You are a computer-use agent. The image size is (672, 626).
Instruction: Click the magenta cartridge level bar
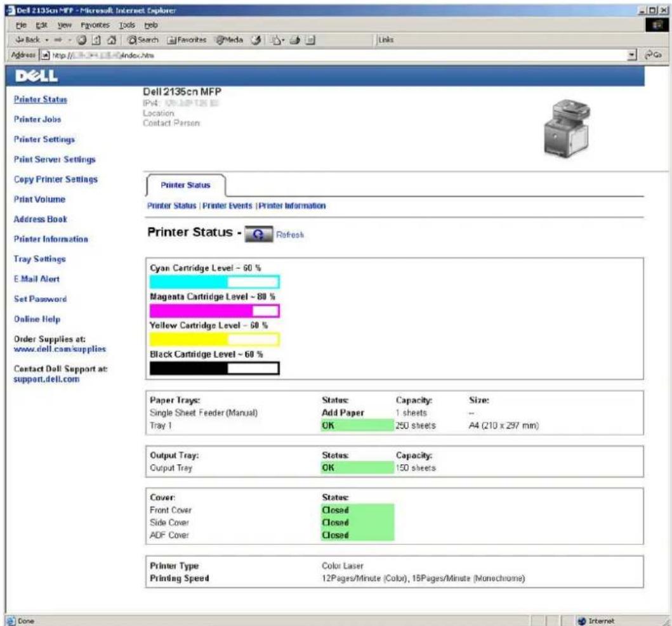pyautogui.click(x=214, y=311)
